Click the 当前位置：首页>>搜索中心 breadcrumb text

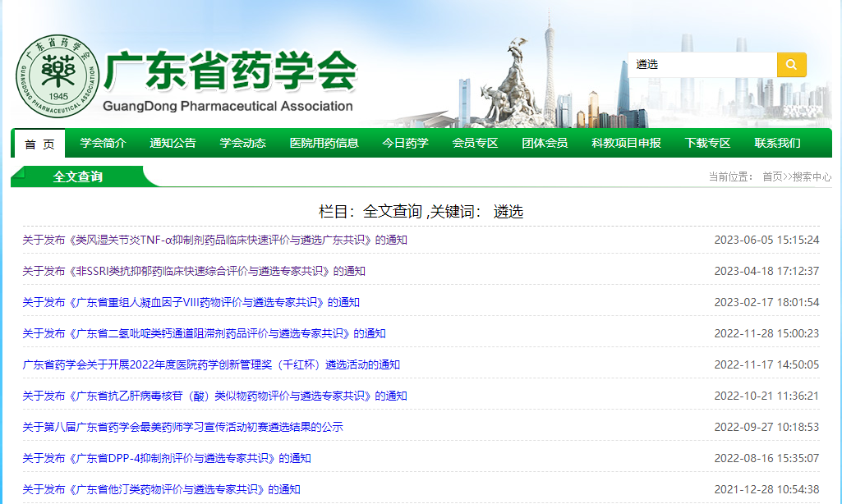(x=770, y=176)
